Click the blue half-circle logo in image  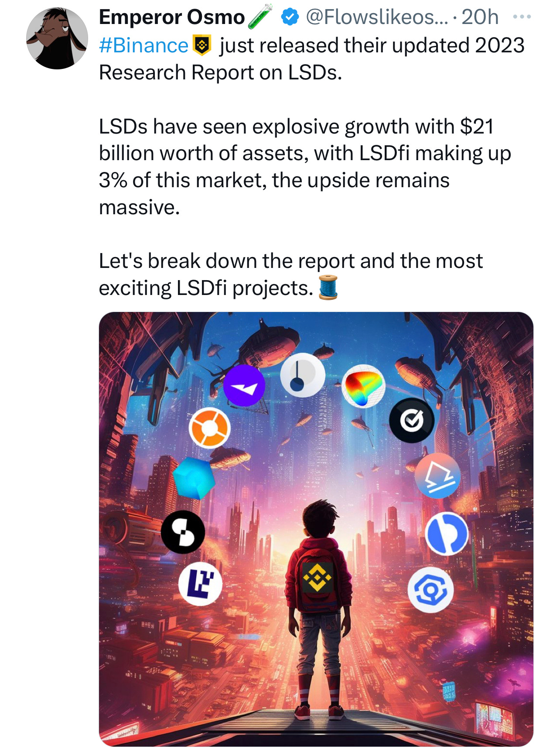447,534
